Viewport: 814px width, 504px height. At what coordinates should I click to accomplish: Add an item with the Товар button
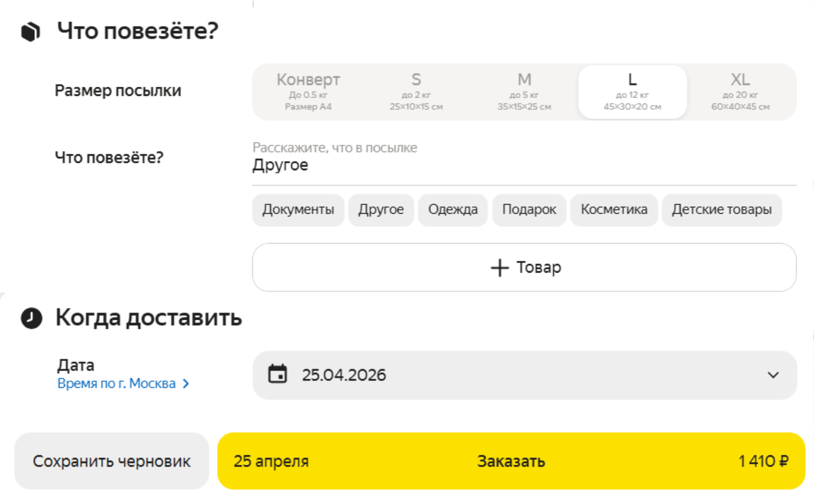click(524, 267)
